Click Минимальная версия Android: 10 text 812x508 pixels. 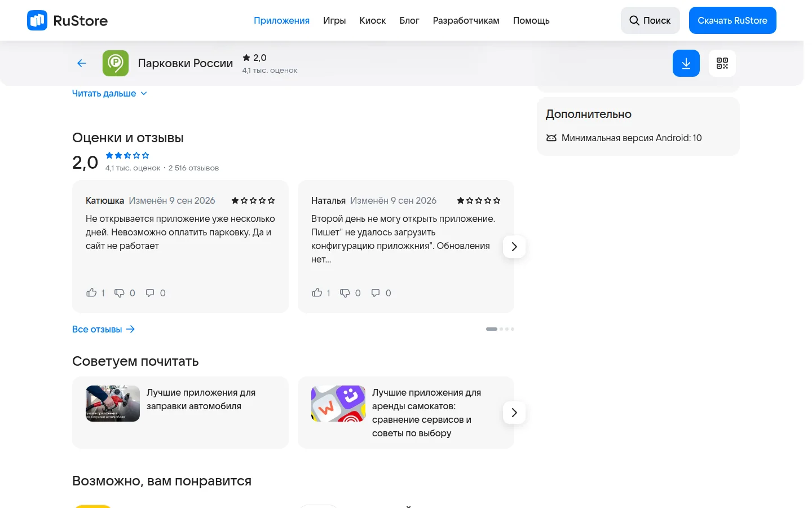(632, 138)
